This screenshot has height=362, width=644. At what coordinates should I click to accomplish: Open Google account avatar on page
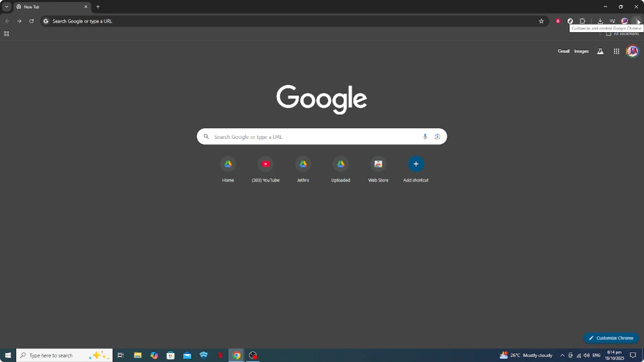click(632, 51)
